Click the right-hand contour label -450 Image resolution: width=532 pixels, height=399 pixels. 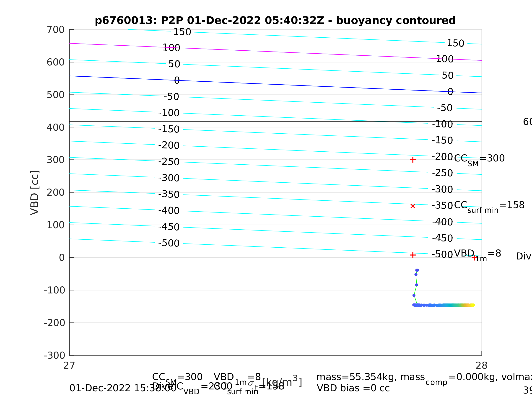coord(442,238)
